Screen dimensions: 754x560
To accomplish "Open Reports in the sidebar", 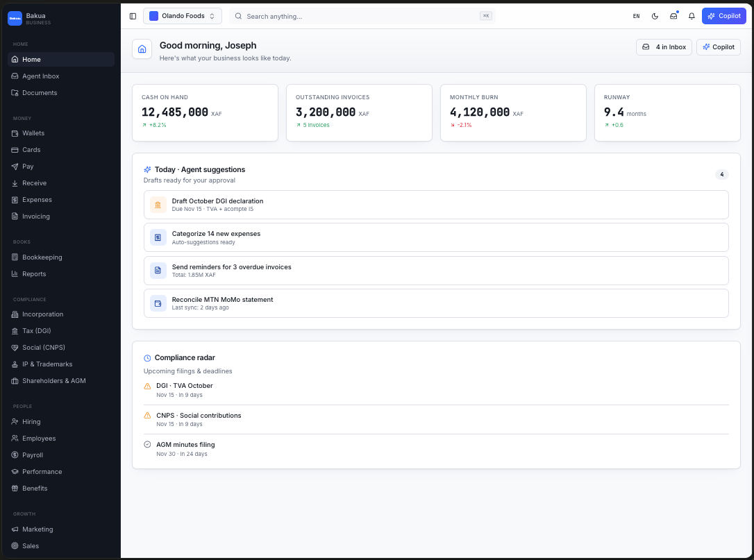I will point(61,274).
